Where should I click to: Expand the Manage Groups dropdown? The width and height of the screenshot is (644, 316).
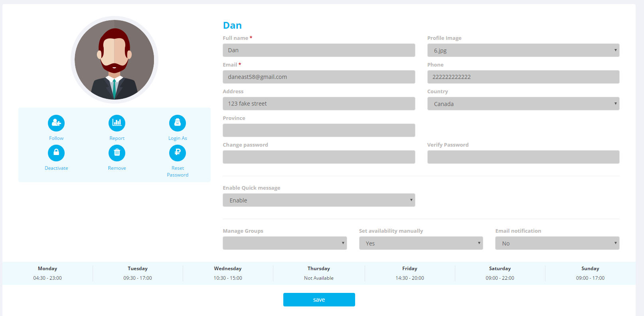[284, 243]
